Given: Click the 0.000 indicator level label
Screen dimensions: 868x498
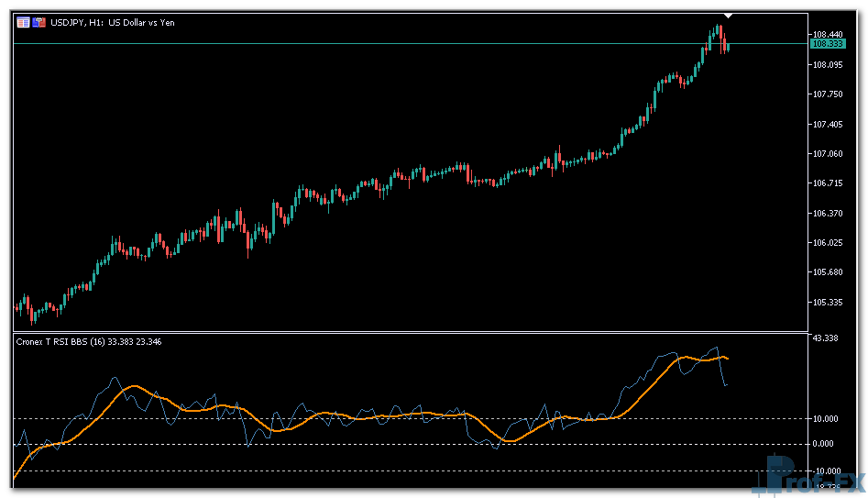Looking at the screenshot, I should click(824, 445).
